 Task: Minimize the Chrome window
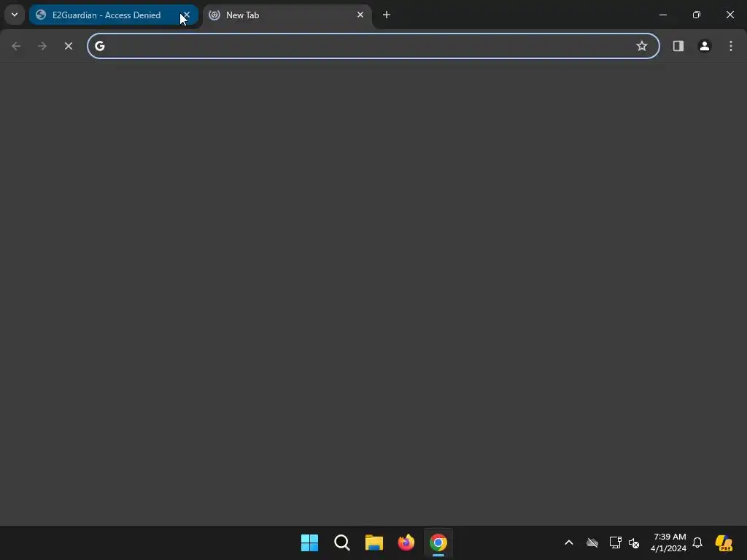(662, 15)
